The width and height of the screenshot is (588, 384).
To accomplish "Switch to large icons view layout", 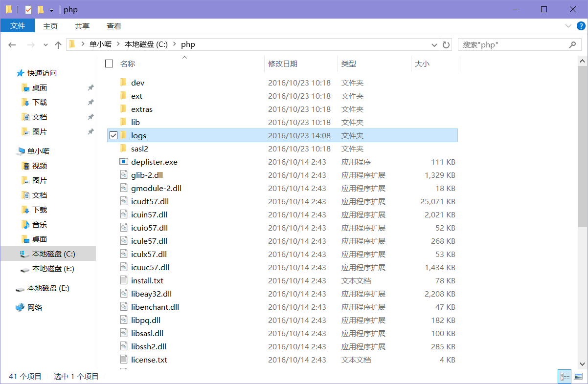I will click(x=578, y=376).
